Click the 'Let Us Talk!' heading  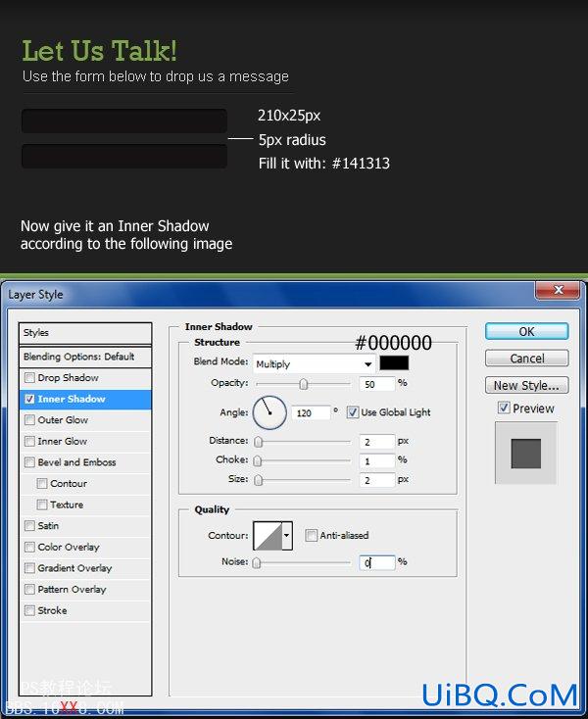point(100,50)
